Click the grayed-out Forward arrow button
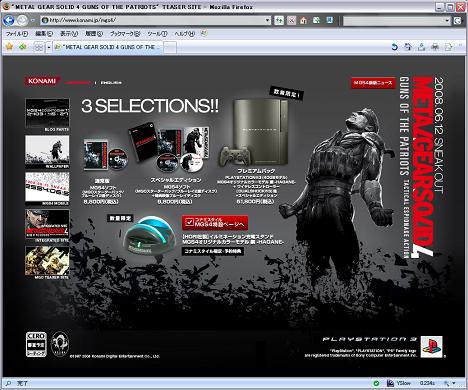The width and height of the screenshot is (468, 390). point(22,20)
